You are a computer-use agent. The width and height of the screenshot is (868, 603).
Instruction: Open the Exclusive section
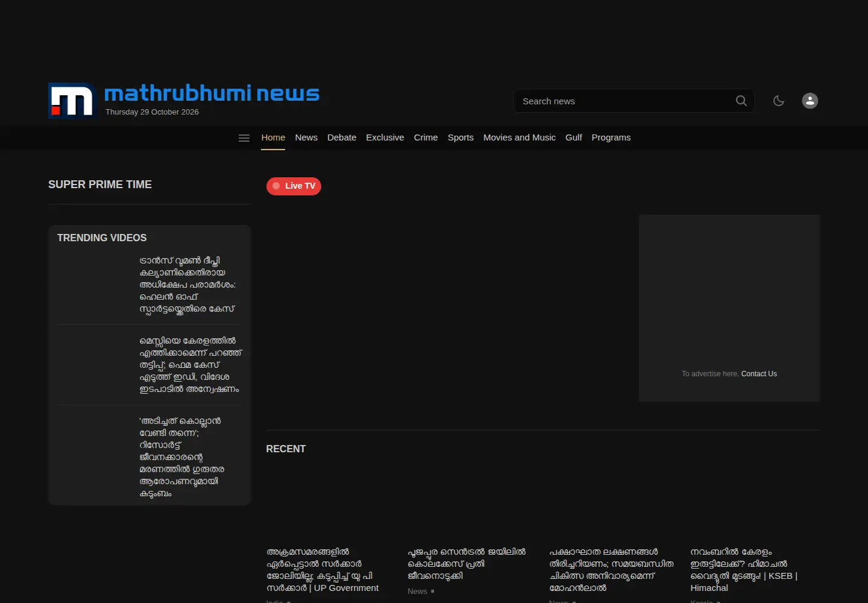tap(385, 137)
